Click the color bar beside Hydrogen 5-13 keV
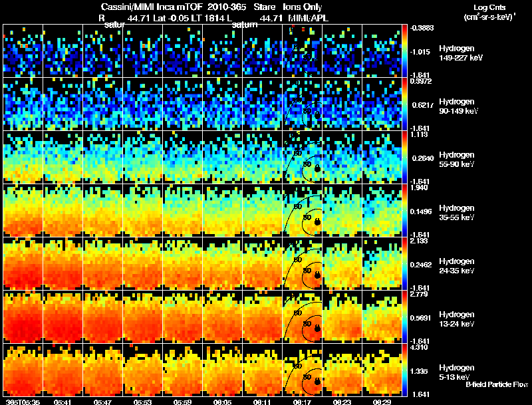This screenshot has height=405, width=532. pos(404,370)
